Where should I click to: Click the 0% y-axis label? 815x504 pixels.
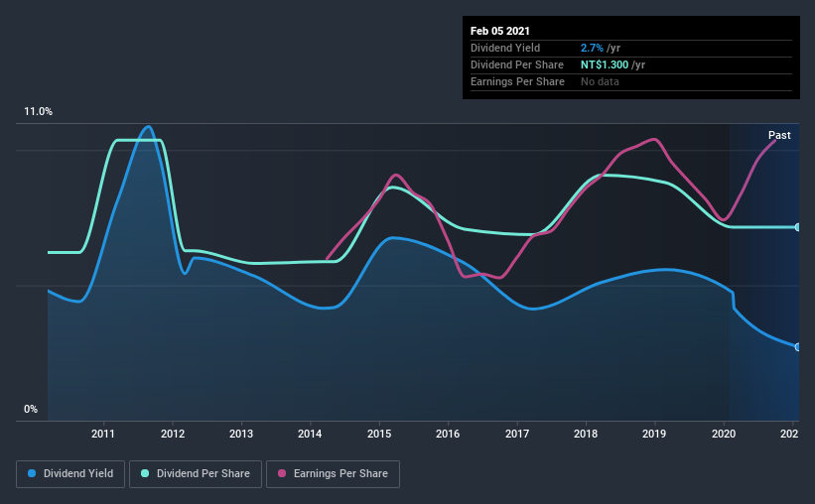tap(31, 409)
